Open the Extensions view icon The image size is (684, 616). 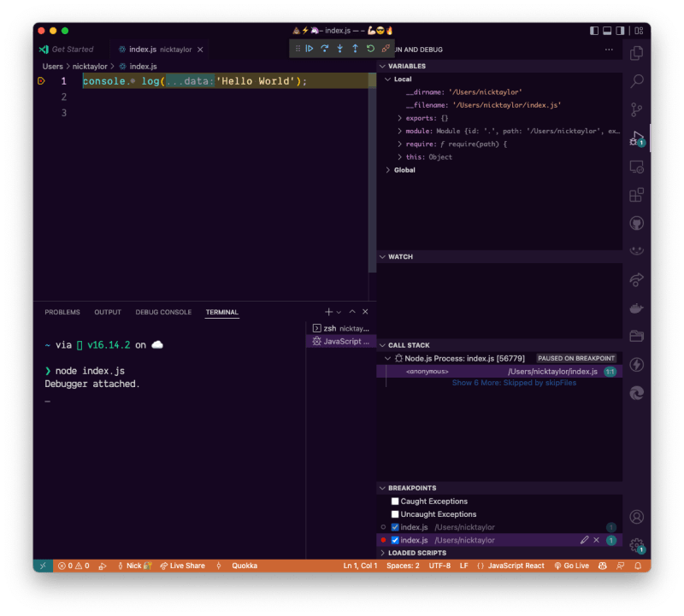[636, 195]
